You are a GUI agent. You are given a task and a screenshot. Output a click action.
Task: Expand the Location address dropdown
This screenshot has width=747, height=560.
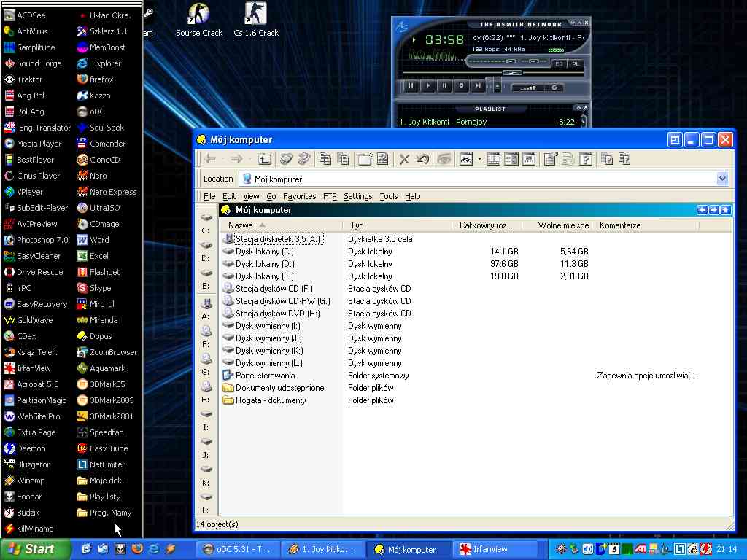click(x=722, y=179)
